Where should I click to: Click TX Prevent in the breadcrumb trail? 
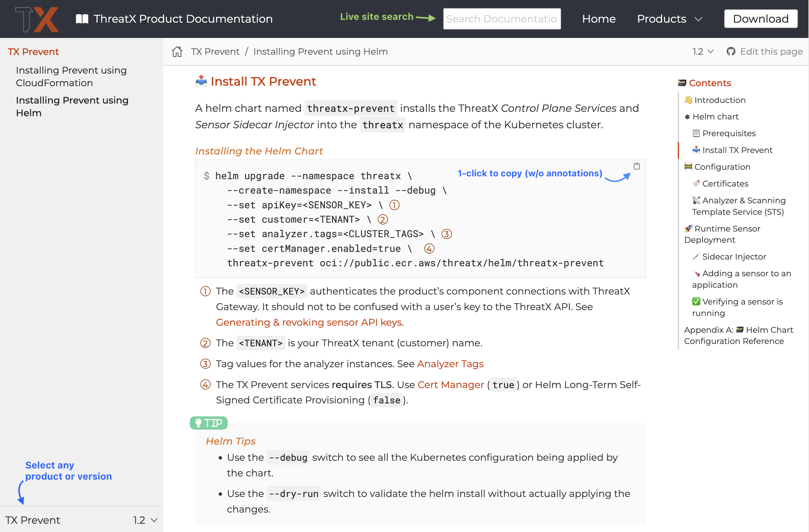coord(215,51)
